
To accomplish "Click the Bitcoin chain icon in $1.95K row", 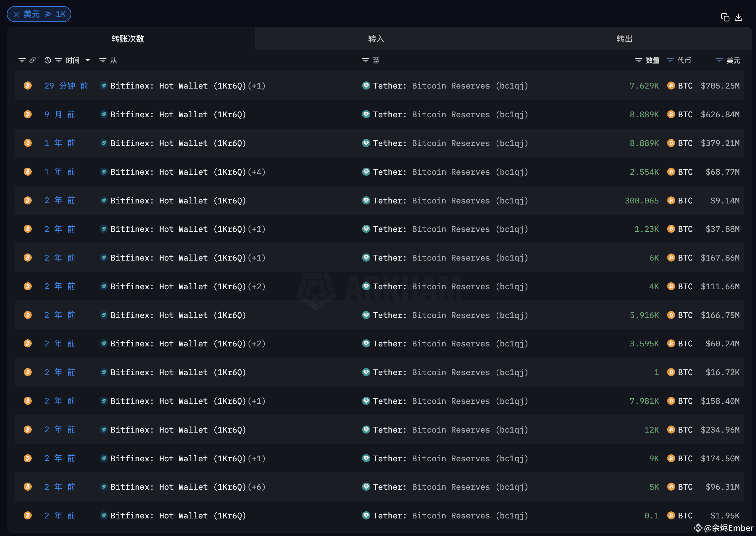I will click(28, 515).
